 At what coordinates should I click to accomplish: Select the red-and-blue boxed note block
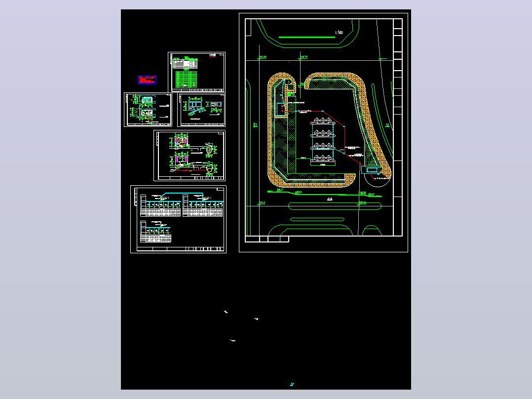coord(147,80)
